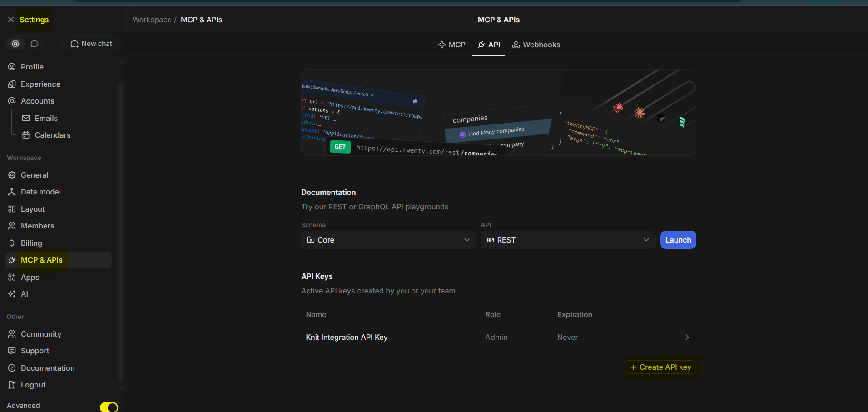Image resolution: width=868 pixels, height=412 pixels.
Task: Close the Settings panel with the X icon
Action: coord(11,20)
